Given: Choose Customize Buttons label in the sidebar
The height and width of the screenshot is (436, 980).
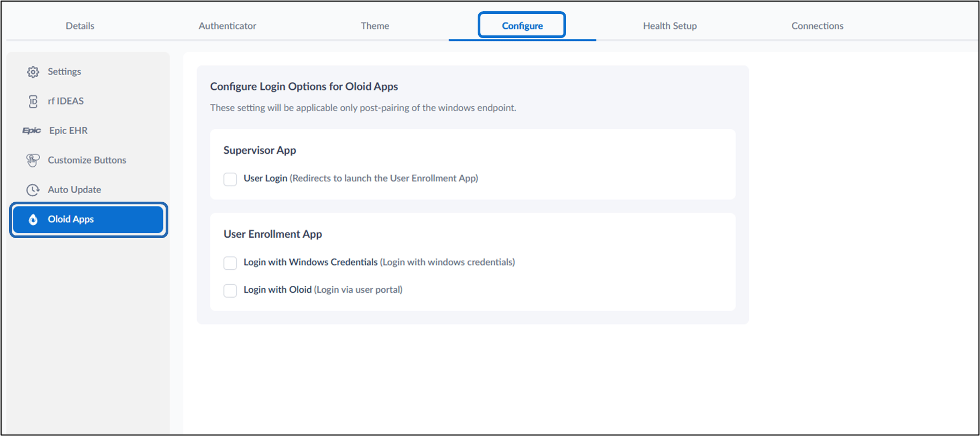Looking at the screenshot, I should (x=87, y=160).
